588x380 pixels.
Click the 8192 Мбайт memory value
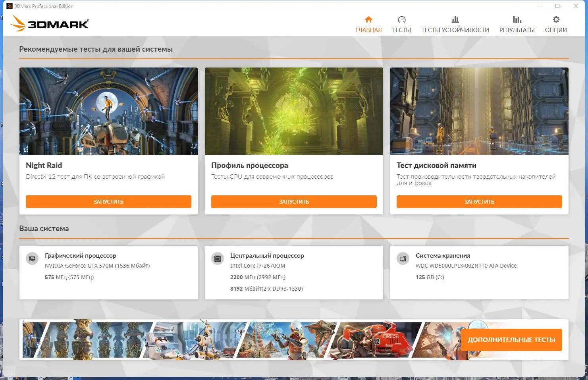[266, 289]
